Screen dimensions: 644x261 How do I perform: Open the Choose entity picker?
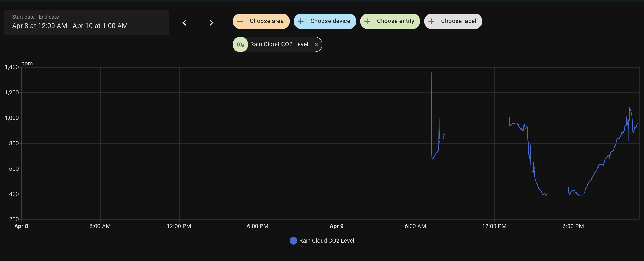(395, 21)
